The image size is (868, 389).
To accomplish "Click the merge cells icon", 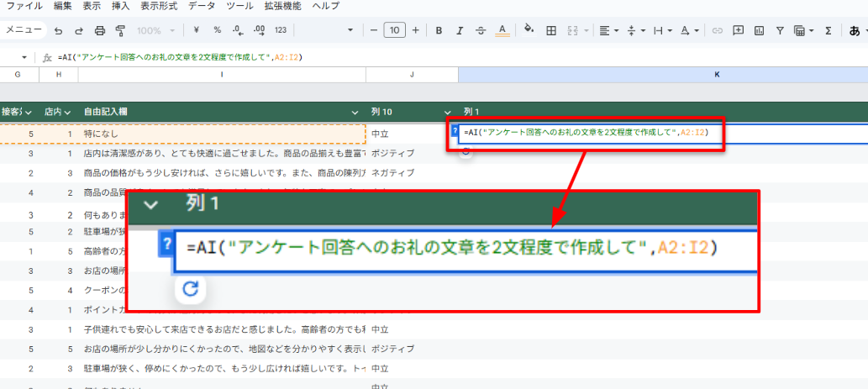I will 573,30.
